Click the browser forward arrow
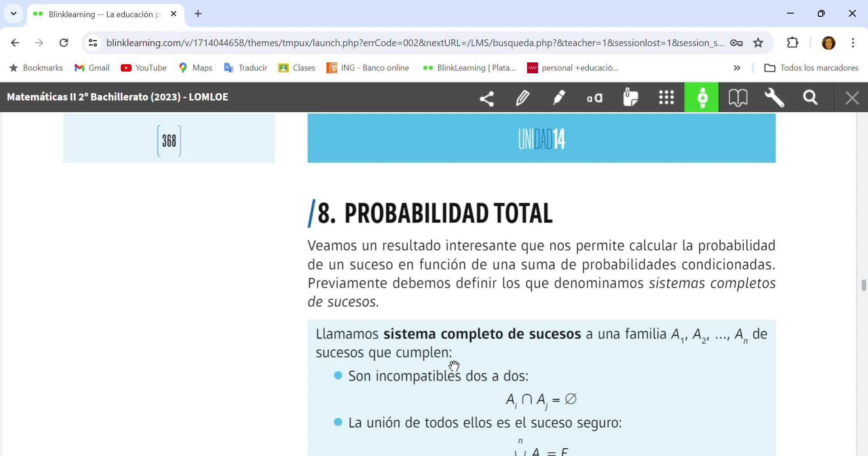The image size is (868, 456). (39, 43)
